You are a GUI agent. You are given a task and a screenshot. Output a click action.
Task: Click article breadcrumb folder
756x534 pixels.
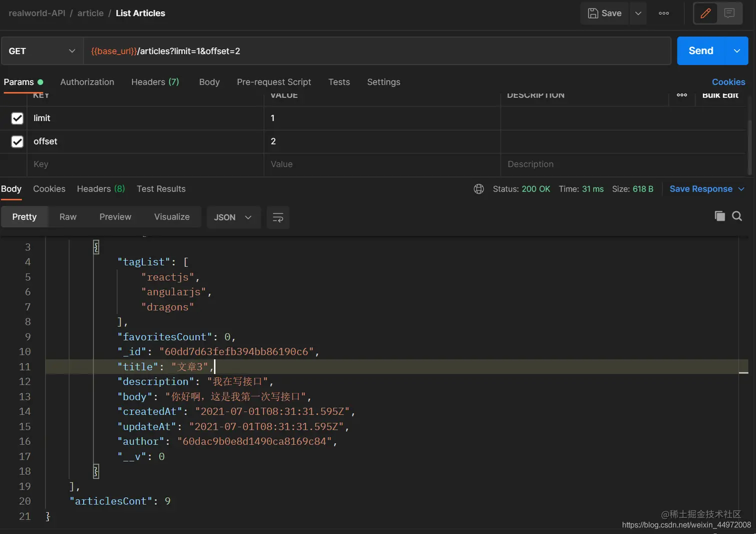coord(90,13)
